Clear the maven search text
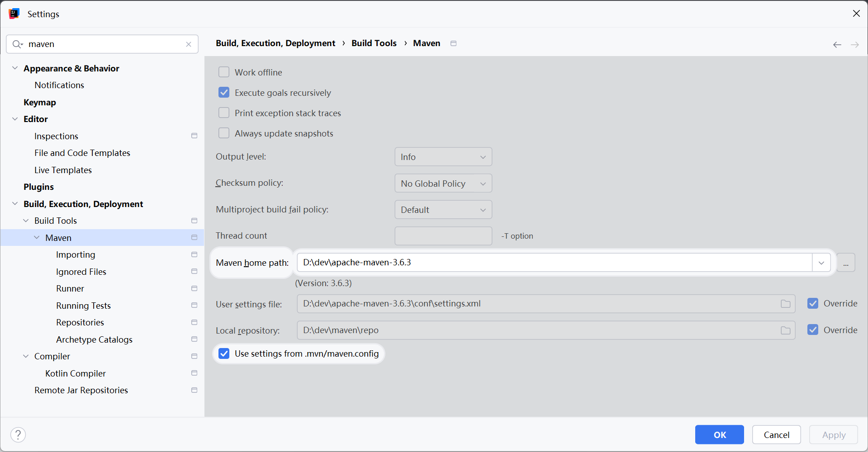Image resolution: width=868 pixels, height=452 pixels. (189, 44)
